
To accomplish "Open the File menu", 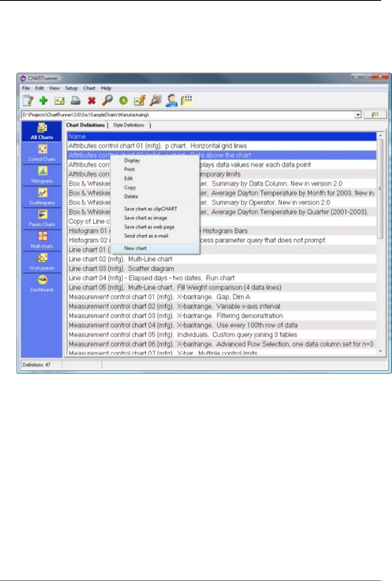I will 26,88.
